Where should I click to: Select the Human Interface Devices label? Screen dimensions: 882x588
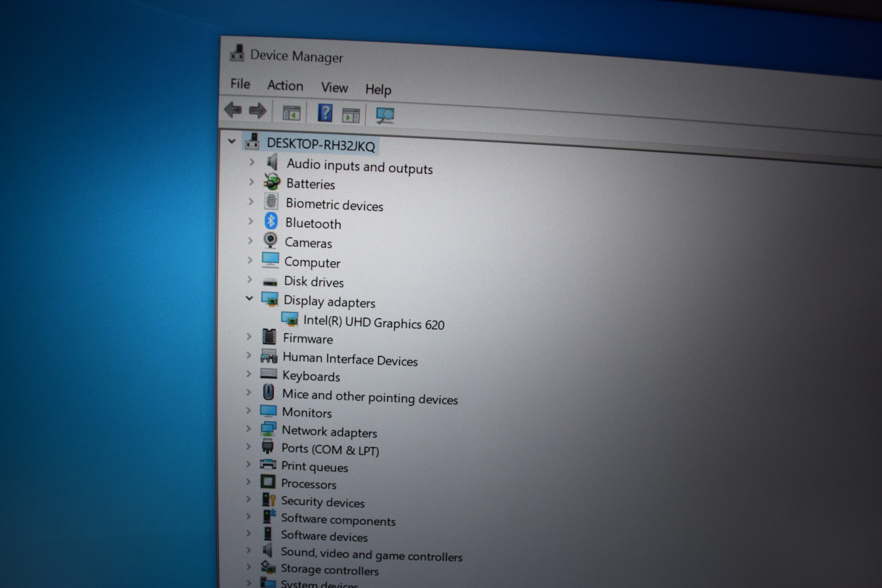pos(350,359)
